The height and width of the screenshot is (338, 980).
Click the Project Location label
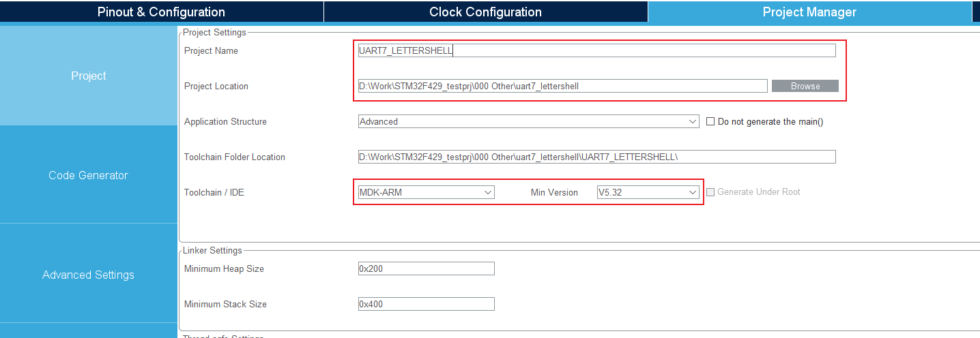pyautogui.click(x=216, y=86)
